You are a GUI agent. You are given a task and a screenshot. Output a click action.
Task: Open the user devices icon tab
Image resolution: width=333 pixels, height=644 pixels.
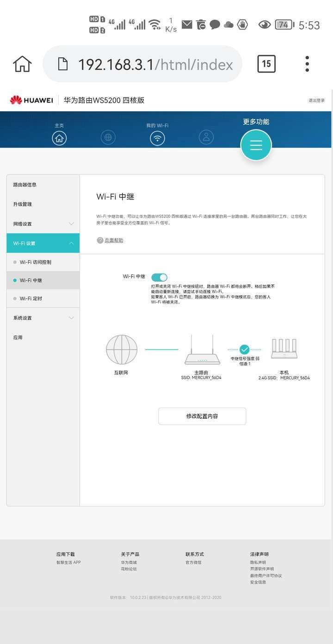pos(206,137)
